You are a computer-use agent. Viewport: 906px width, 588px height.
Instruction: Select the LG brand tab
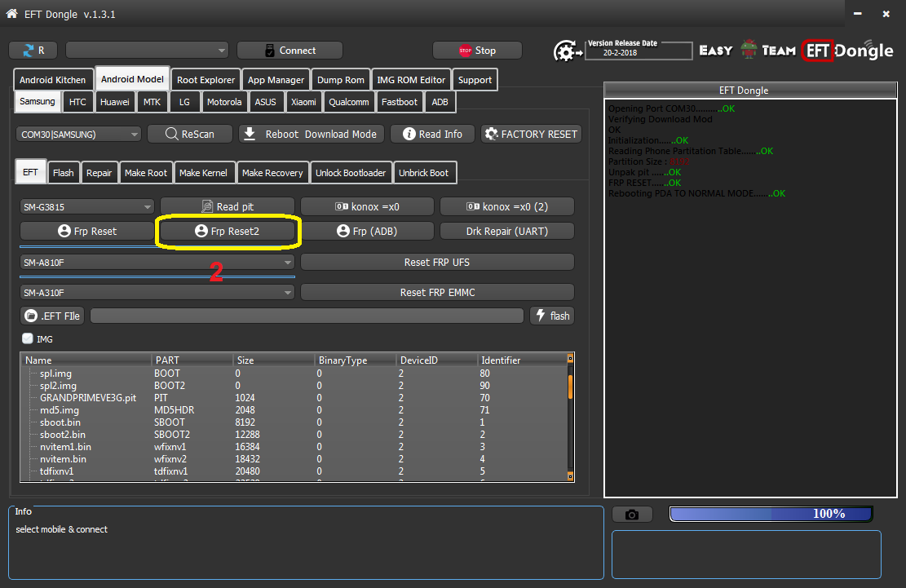point(184,102)
